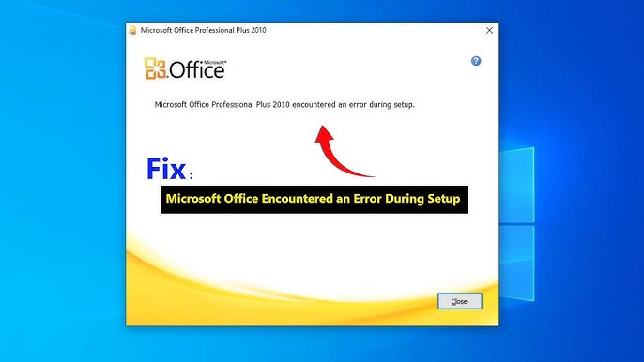The width and height of the screenshot is (644, 362).
Task: Click the word Setup in the yellow banner text
Action: (x=443, y=199)
